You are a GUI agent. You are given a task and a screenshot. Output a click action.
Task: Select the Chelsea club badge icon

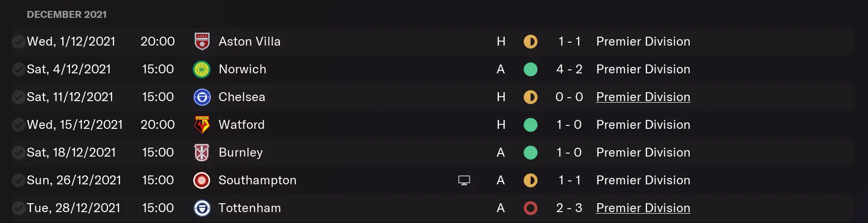tap(202, 97)
